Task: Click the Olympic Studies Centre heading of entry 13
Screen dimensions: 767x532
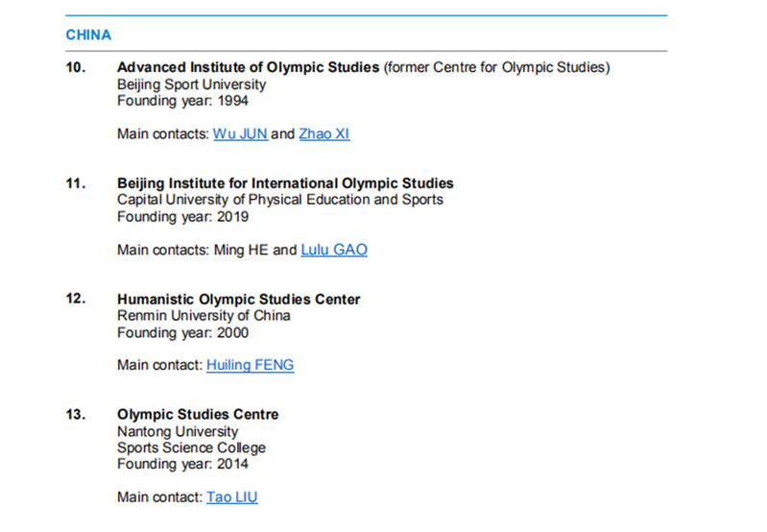Action: [198, 415]
